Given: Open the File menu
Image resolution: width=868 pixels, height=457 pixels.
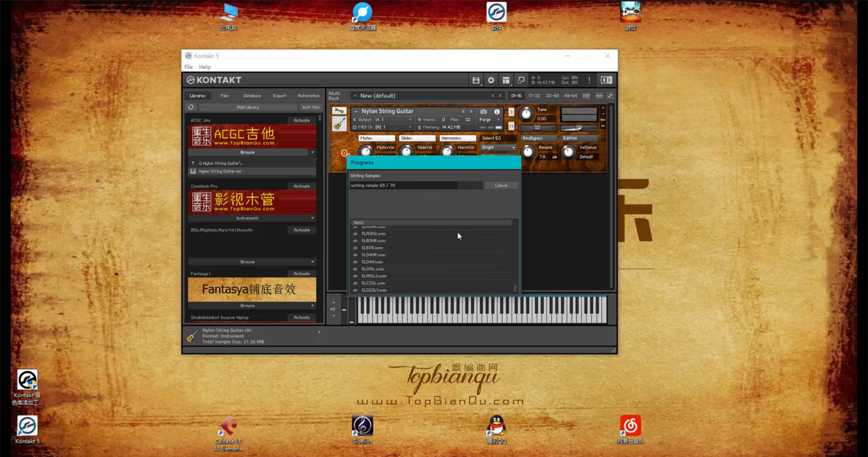Looking at the screenshot, I should 189,67.
